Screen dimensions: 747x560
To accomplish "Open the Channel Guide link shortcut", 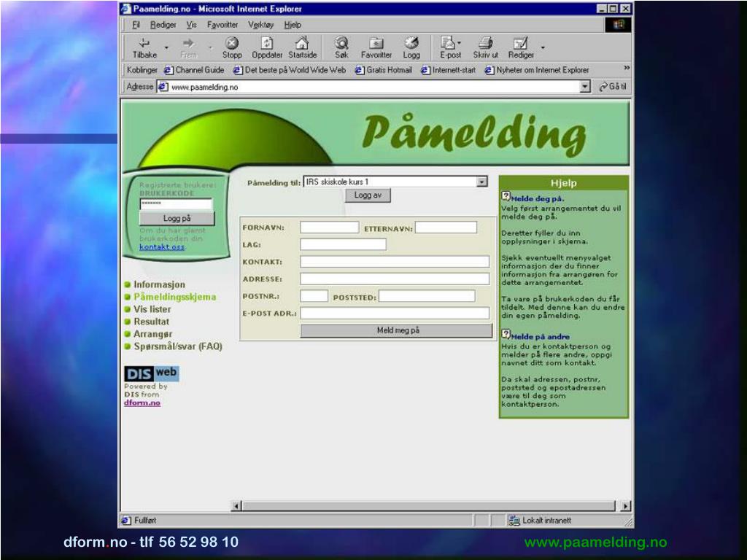I will click(194, 70).
